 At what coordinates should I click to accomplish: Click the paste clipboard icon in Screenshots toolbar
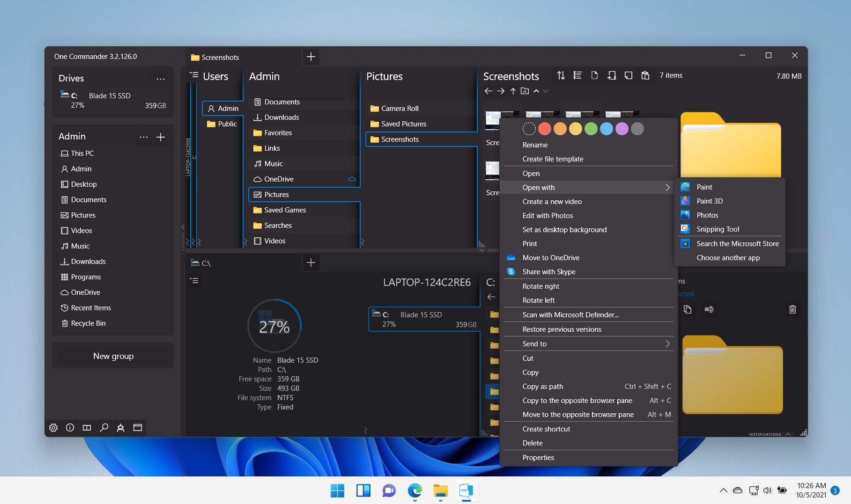645,75
